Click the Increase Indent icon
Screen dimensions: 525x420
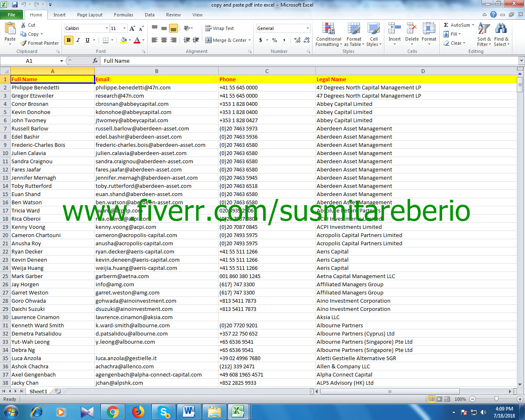pyautogui.click(x=196, y=40)
